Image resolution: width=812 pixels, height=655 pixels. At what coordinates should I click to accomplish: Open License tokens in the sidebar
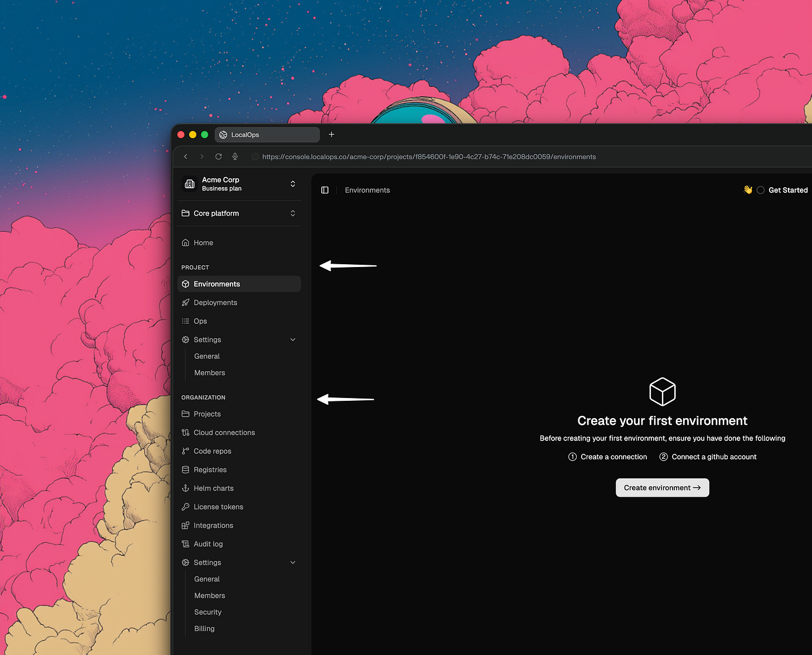(x=239, y=507)
